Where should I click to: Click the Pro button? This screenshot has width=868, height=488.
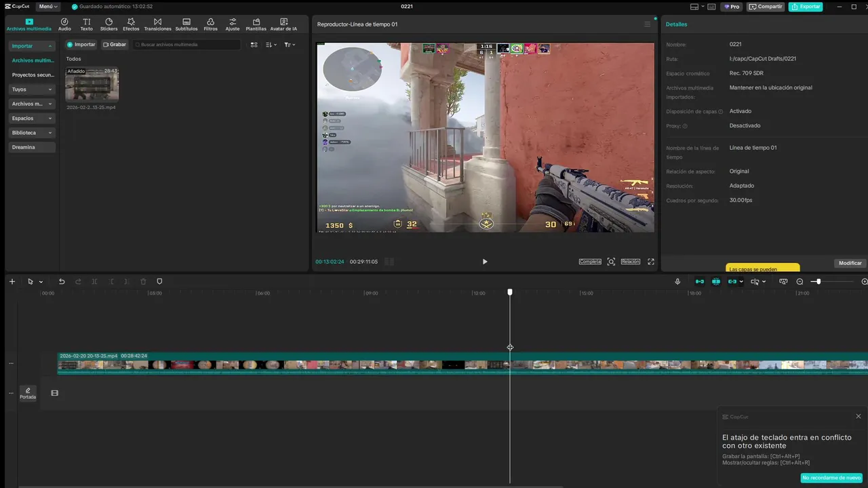[732, 7]
